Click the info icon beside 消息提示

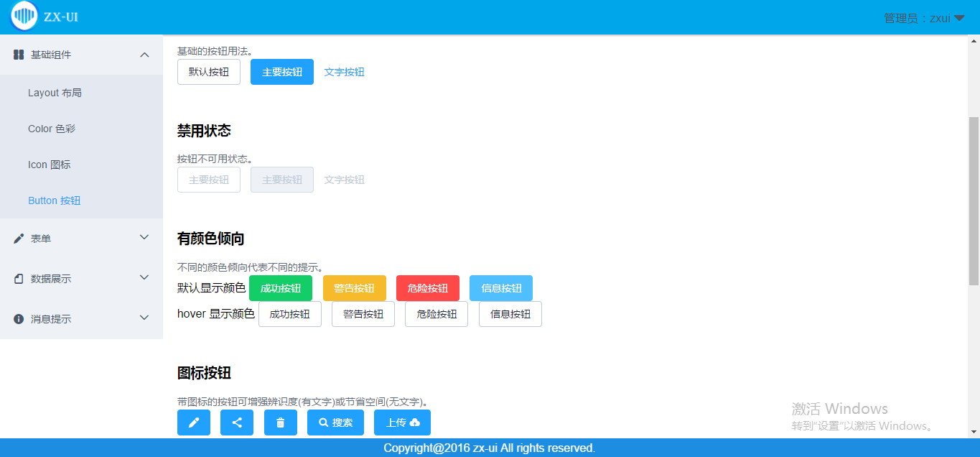point(19,319)
